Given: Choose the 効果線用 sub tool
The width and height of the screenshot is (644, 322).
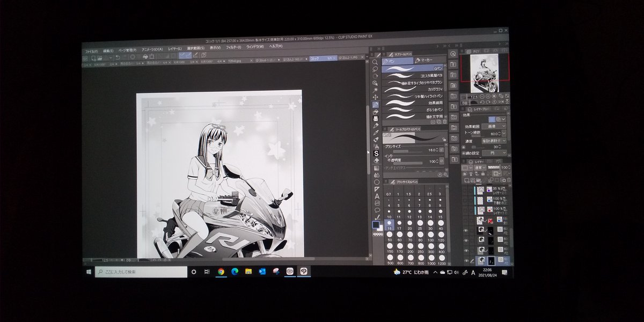Looking at the screenshot, I should pos(413,103).
